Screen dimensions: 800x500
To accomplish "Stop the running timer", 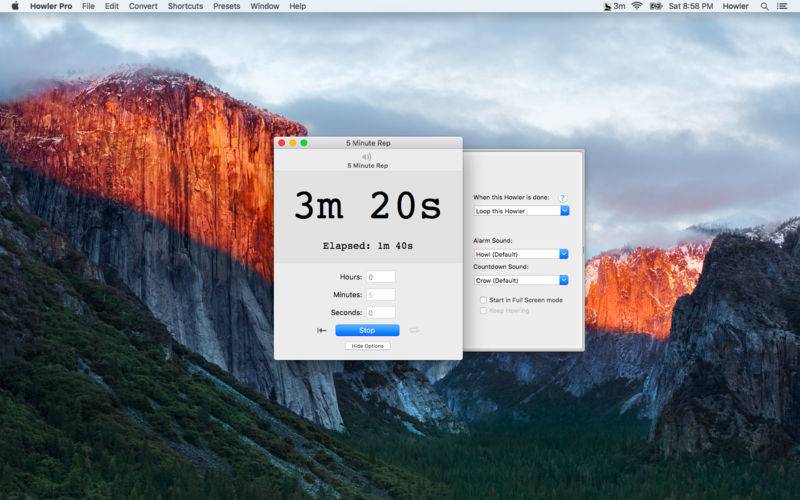I will pyautogui.click(x=367, y=330).
